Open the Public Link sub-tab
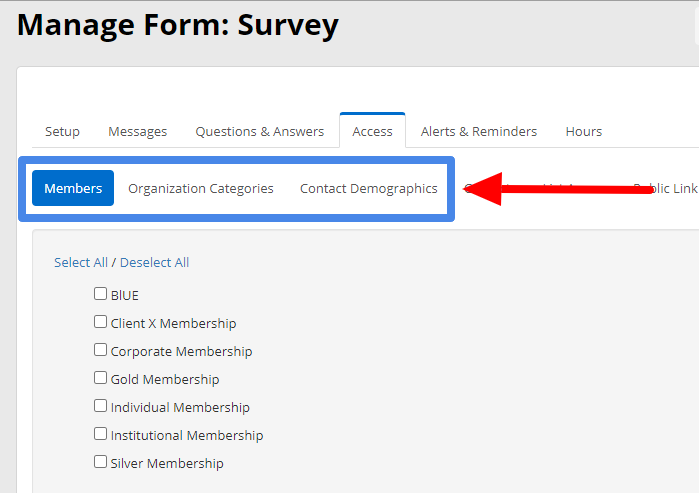 click(665, 189)
